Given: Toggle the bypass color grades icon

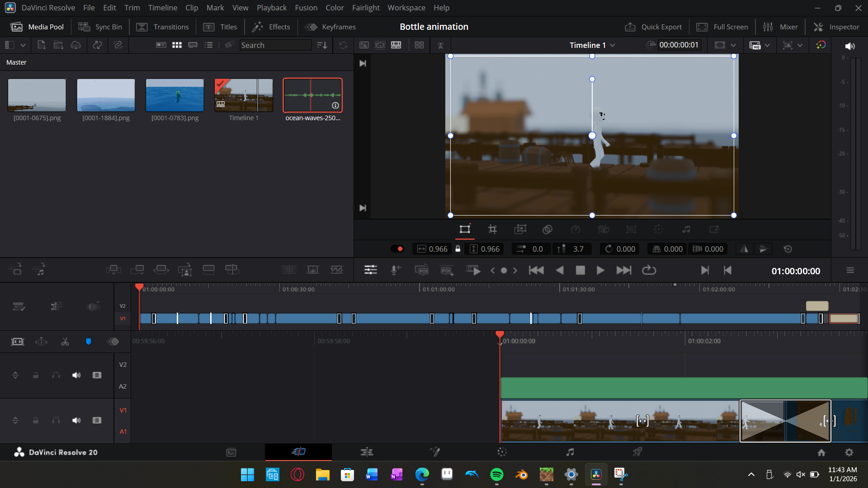Looking at the screenshot, I should click(821, 45).
